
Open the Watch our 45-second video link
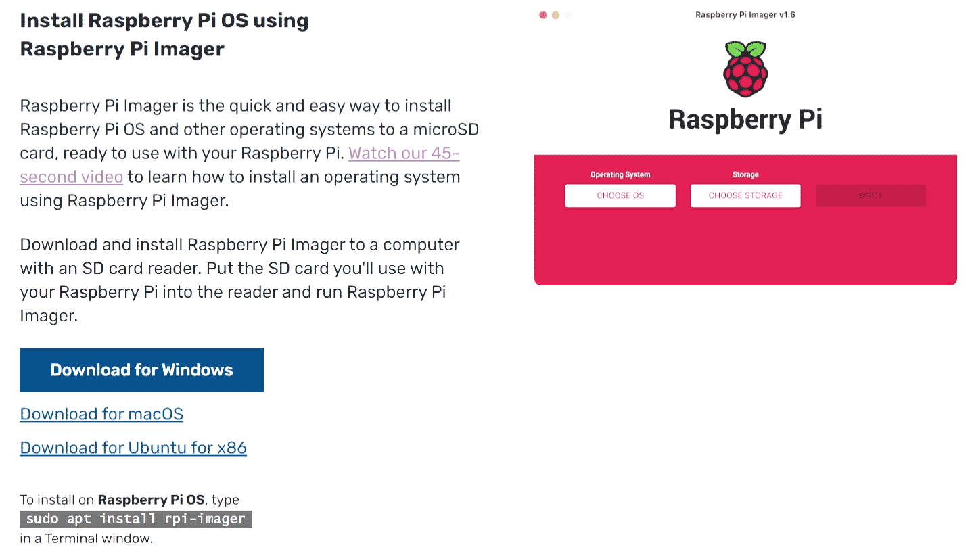tap(404, 154)
